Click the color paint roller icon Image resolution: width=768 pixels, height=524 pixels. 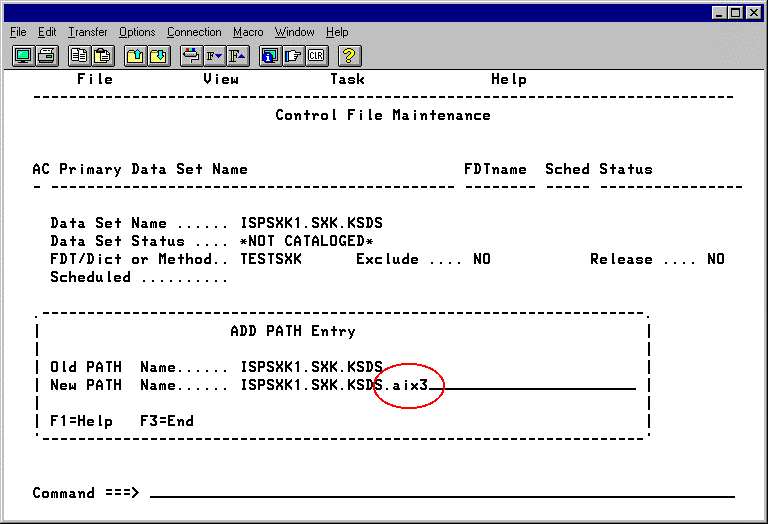(x=191, y=56)
